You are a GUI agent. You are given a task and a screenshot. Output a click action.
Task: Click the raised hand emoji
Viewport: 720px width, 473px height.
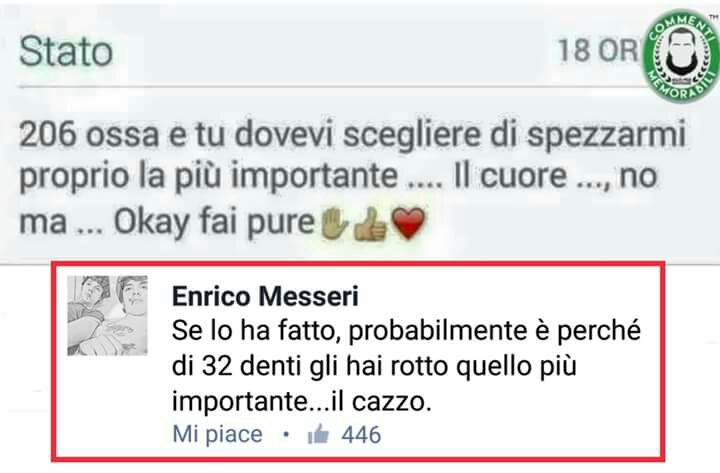coord(333,224)
